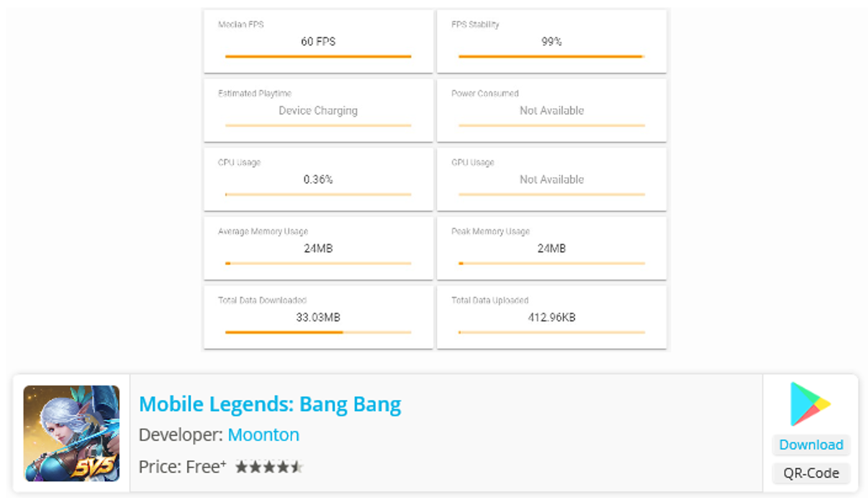Select the Power Consumed card

551,109
